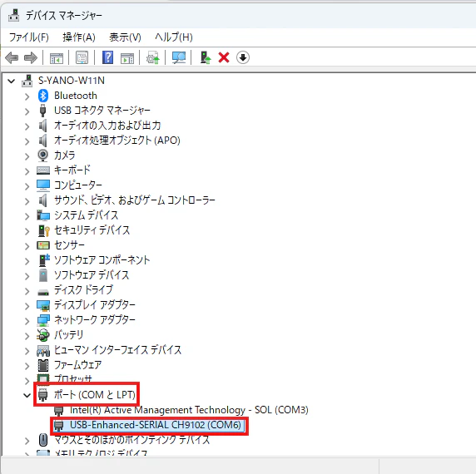Click the センサー category icon
476x474 pixels.
[43, 245]
